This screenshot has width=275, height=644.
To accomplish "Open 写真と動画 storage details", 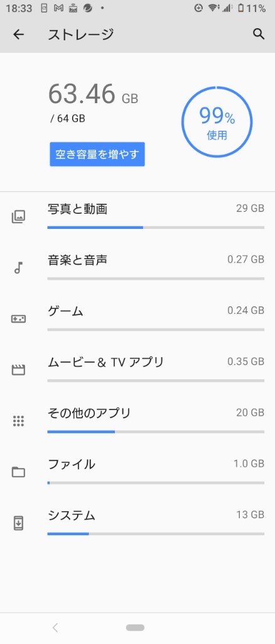I will click(x=137, y=217).
